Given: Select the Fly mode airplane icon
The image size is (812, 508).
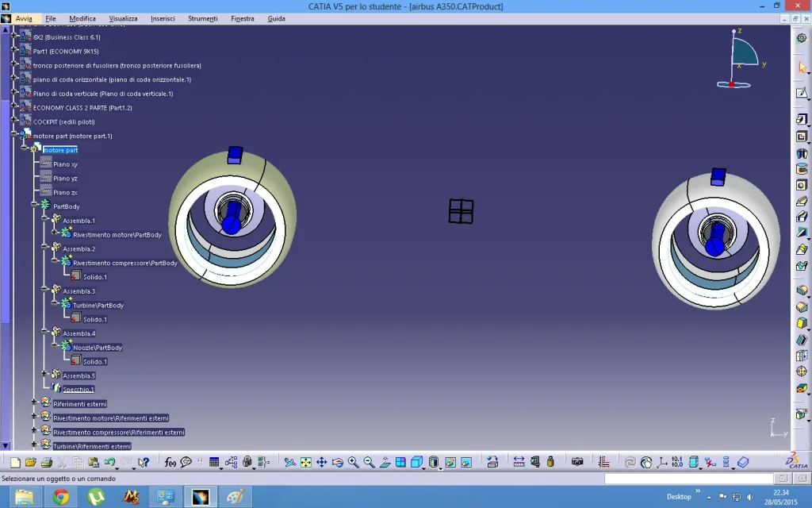Looking at the screenshot, I should pos(289,462).
